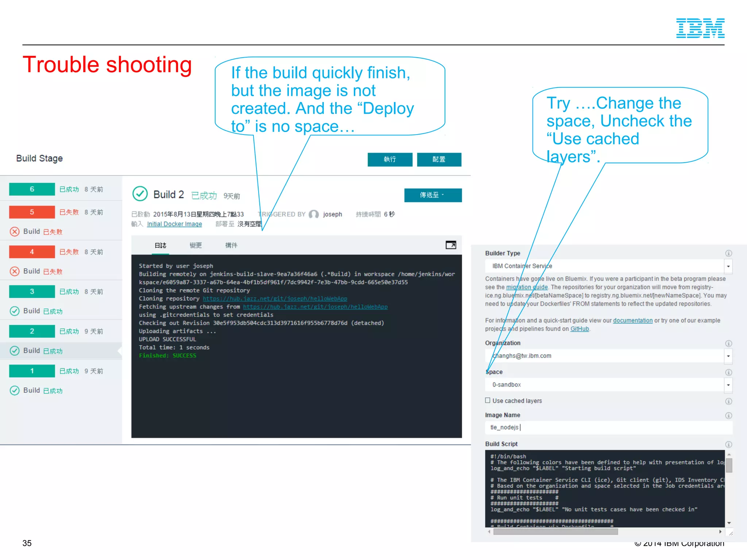Click the joseph user avatar icon
Viewport: 747px width, 560px height.
(x=314, y=214)
